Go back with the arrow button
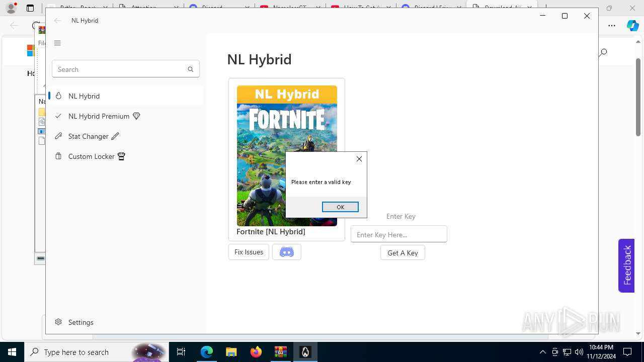Image resolution: width=644 pixels, height=362 pixels. click(x=57, y=21)
